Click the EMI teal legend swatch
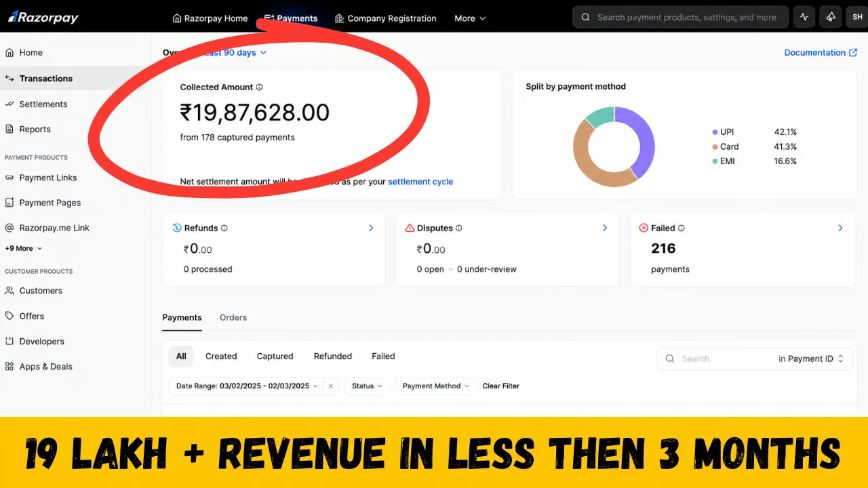Image resolution: width=868 pixels, height=488 pixels. click(715, 161)
